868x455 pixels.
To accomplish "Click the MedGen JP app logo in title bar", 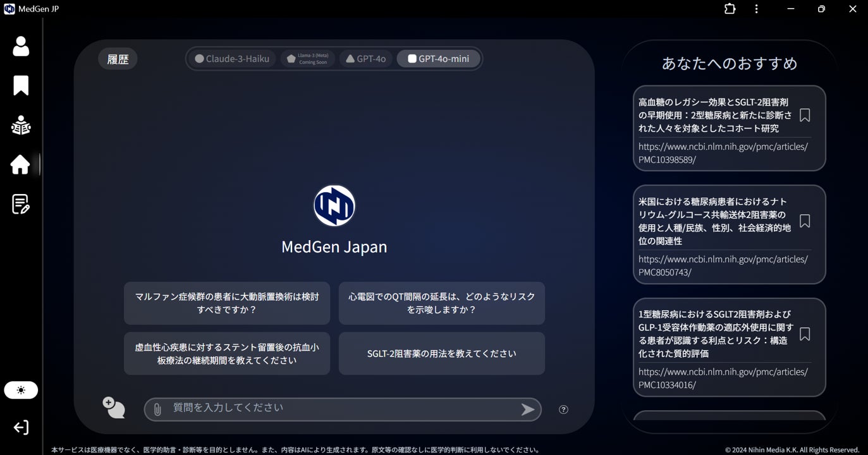I will point(9,9).
